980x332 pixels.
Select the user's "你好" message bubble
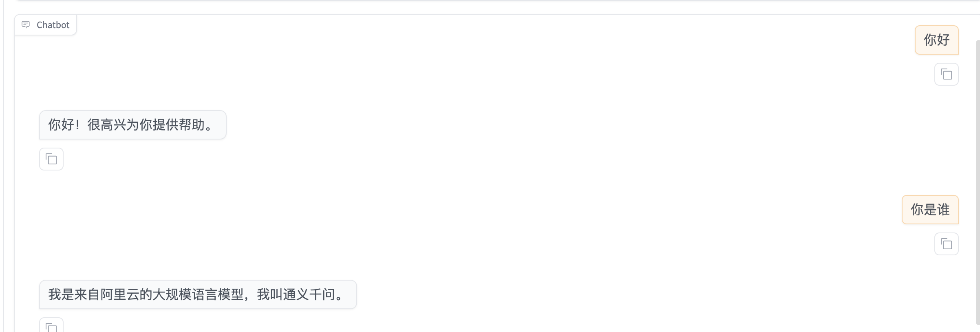click(936, 40)
